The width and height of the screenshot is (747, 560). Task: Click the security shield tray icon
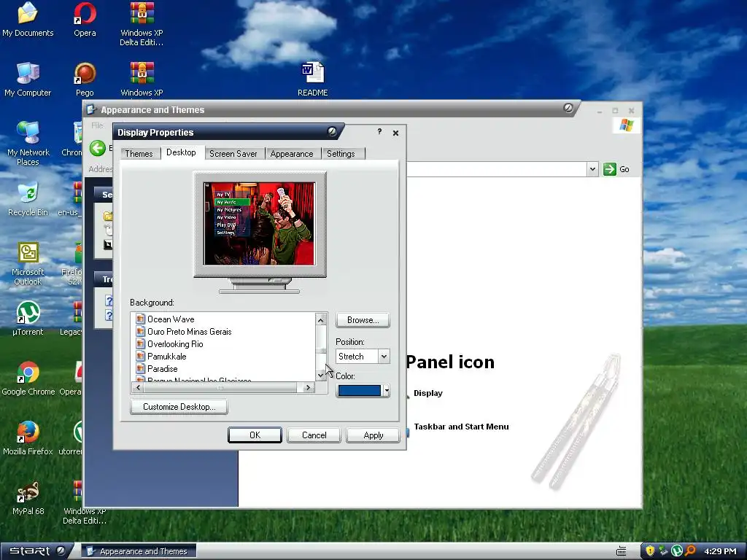[650, 551]
